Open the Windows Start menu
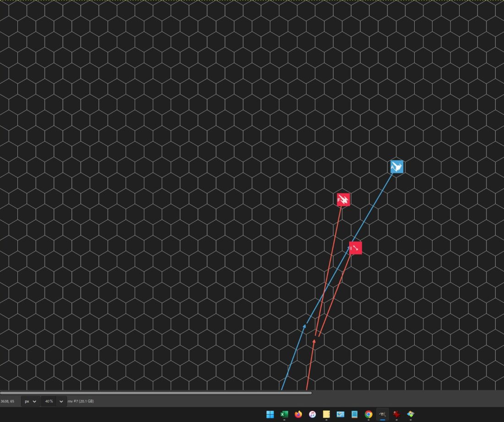504x422 pixels. 270,414
